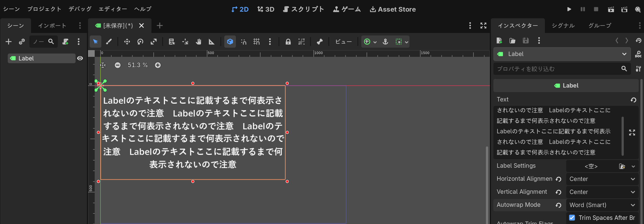Load an existing resource folder icon
The width and height of the screenshot is (644, 224).
tap(512, 41)
